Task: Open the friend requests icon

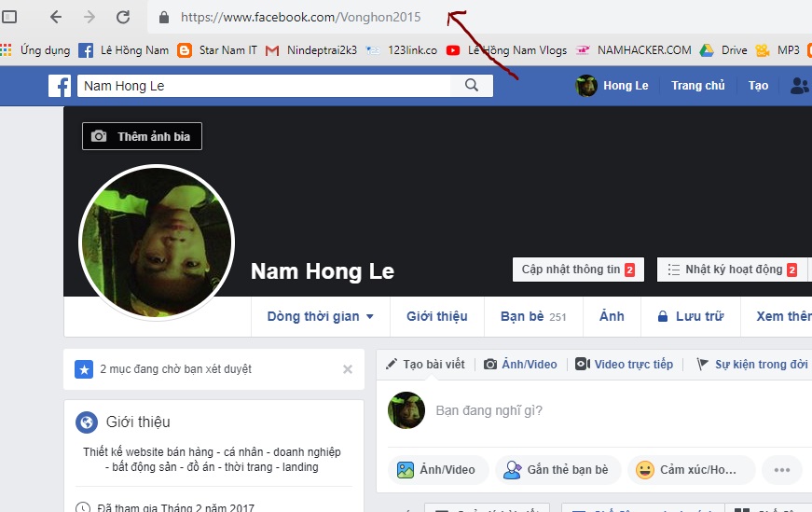Action: point(800,86)
